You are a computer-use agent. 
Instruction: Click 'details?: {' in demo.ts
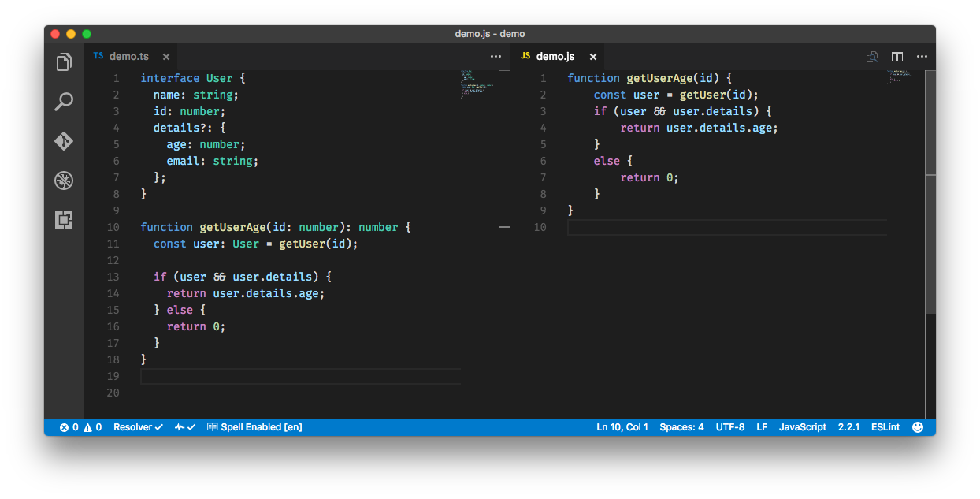(x=189, y=128)
